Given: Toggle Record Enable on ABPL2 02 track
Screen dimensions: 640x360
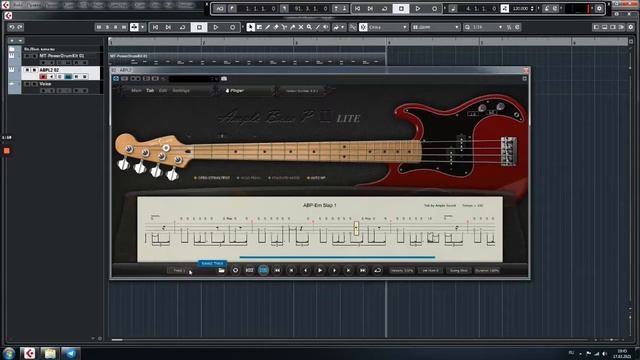Looking at the screenshot, I should pos(43,76).
